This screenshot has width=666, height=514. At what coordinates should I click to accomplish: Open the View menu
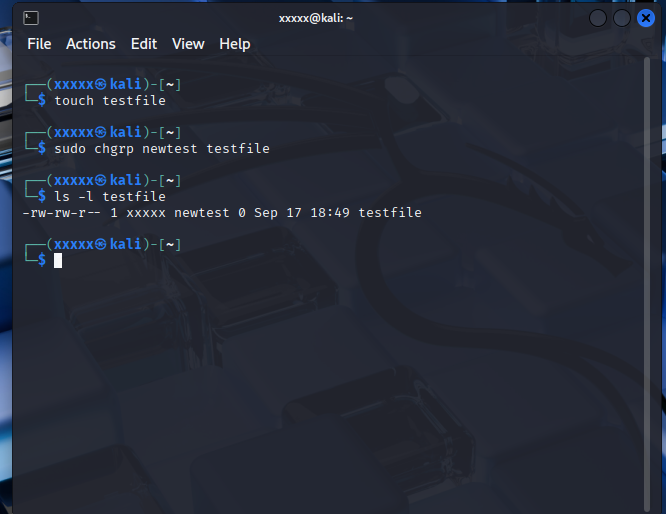click(x=188, y=44)
